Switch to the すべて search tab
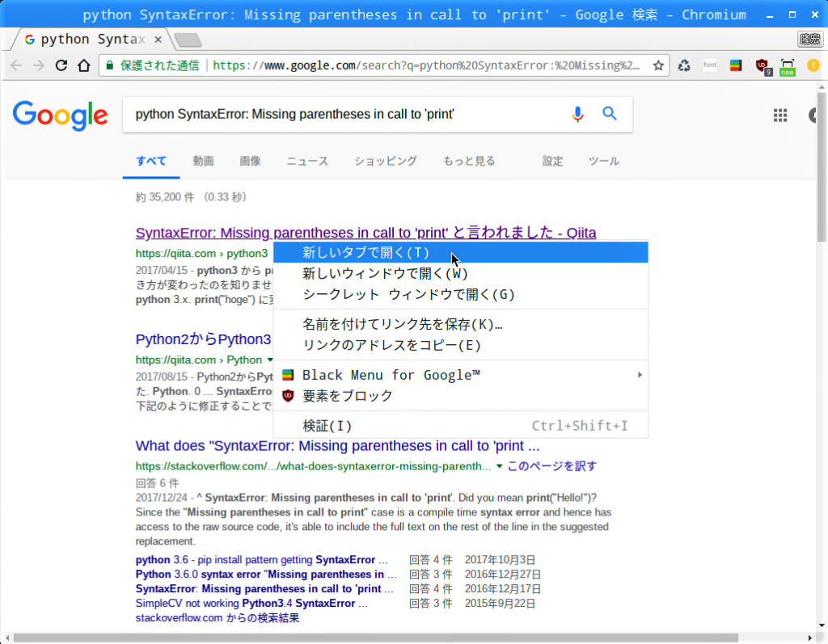This screenshot has width=828, height=644. [151, 161]
